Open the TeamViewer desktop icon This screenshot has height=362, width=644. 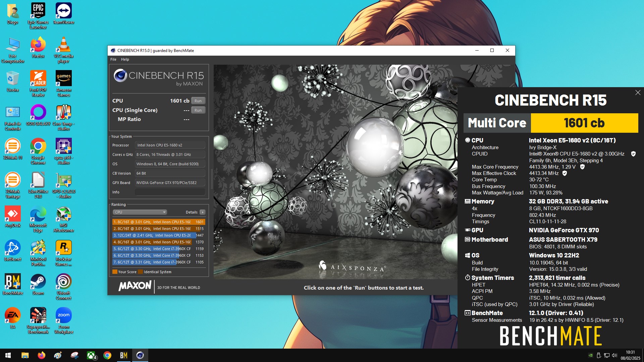(63, 13)
